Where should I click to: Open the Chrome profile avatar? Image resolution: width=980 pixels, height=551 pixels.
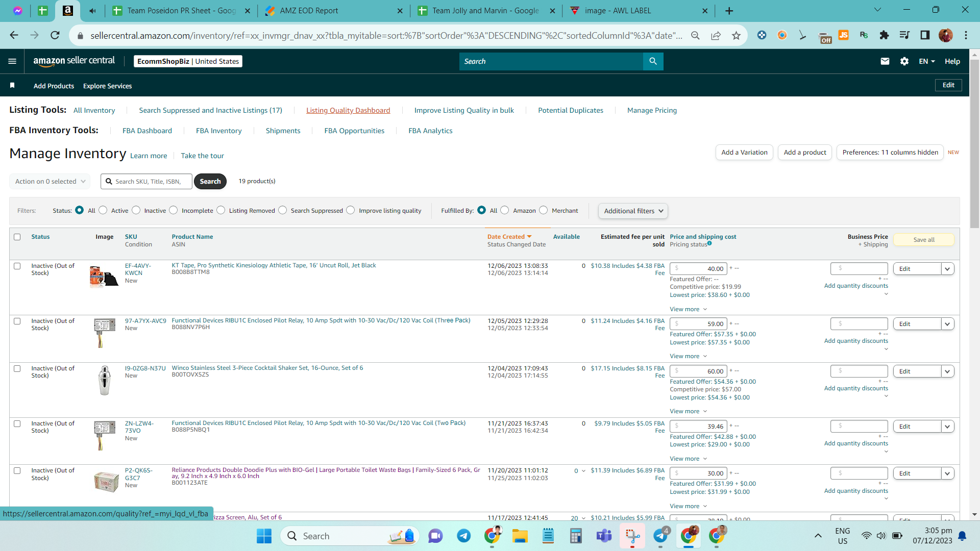coord(945,35)
